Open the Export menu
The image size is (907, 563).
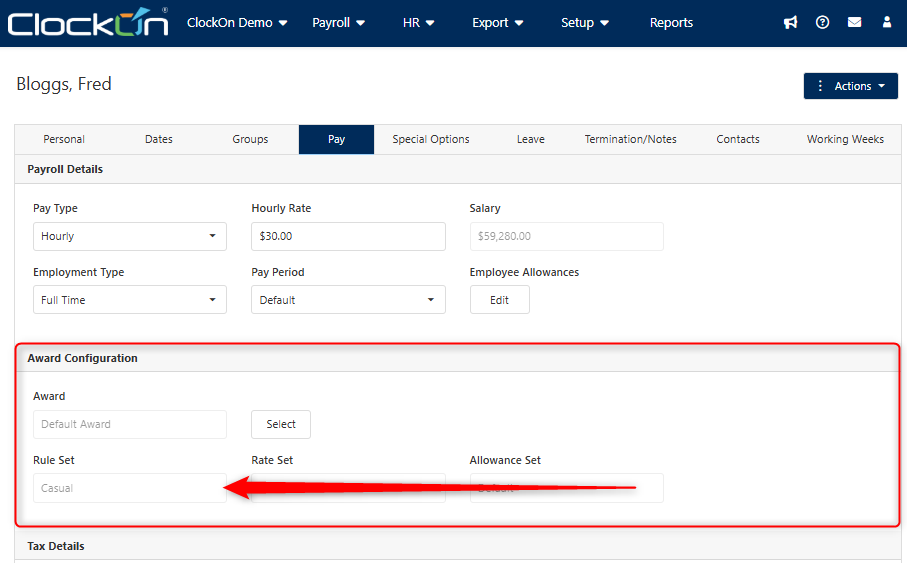point(497,23)
